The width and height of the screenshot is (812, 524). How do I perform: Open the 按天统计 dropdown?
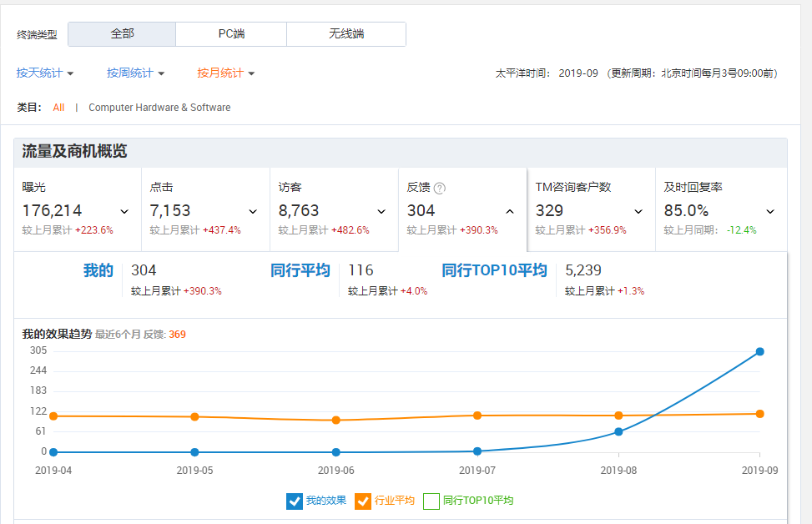click(45, 73)
